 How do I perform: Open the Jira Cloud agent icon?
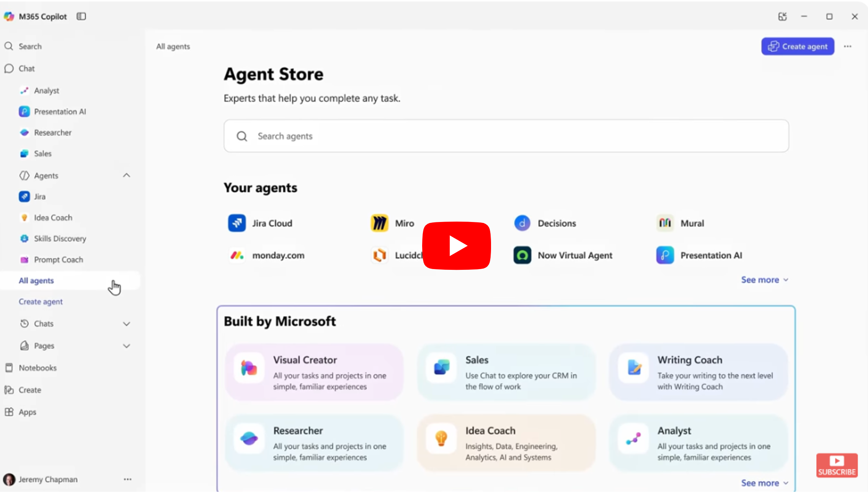pos(237,223)
